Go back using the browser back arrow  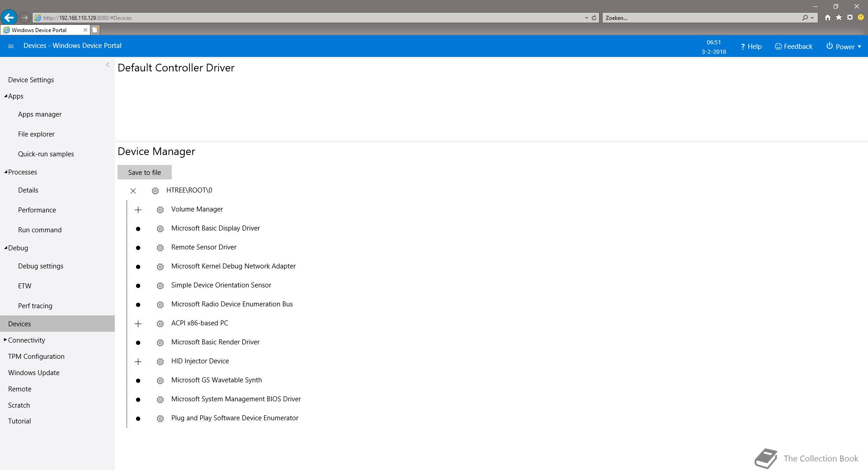pos(9,18)
